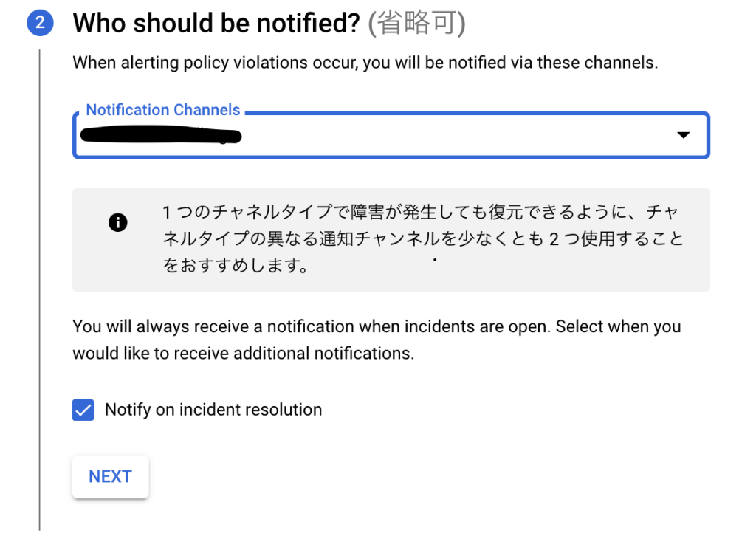The image size is (756, 536).
Task: Click the info icon in the gray banner
Action: pyautogui.click(x=117, y=223)
